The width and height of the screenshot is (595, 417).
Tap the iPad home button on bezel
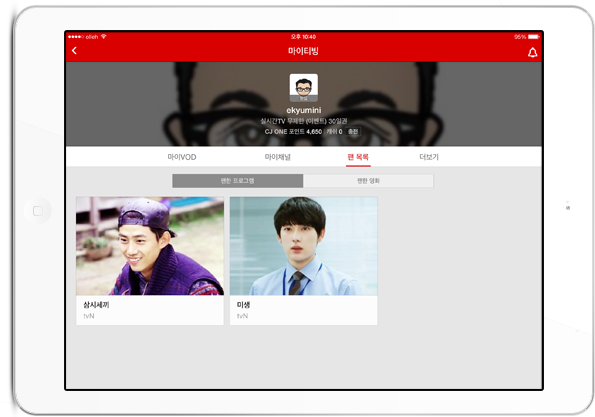click(x=38, y=211)
